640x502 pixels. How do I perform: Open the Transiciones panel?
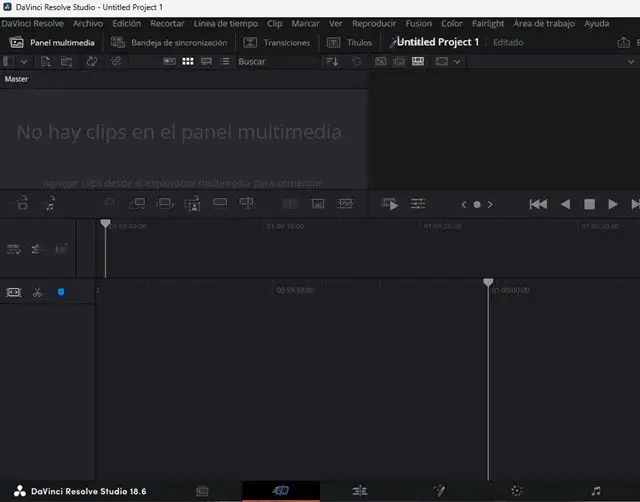[x=277, y=42]
